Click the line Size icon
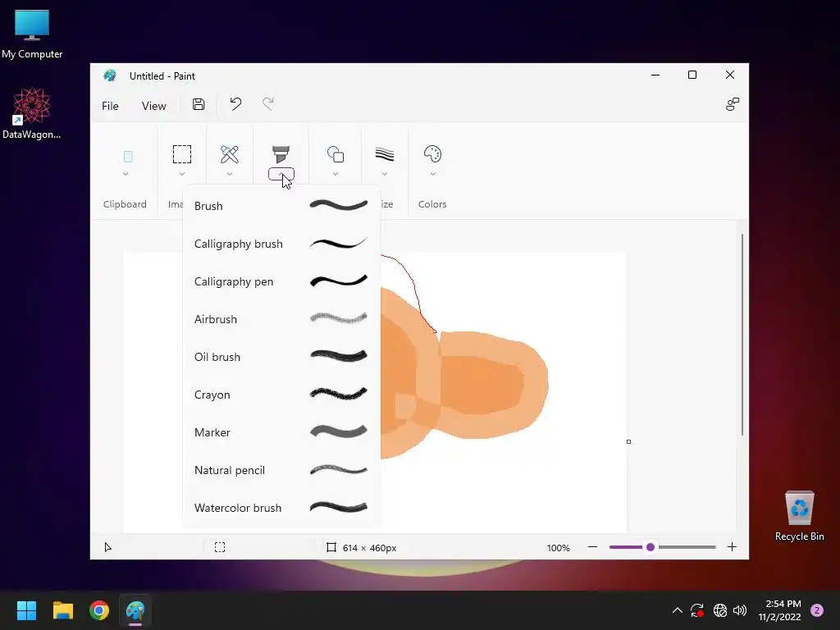840x630 pixels. coord(385,154)
